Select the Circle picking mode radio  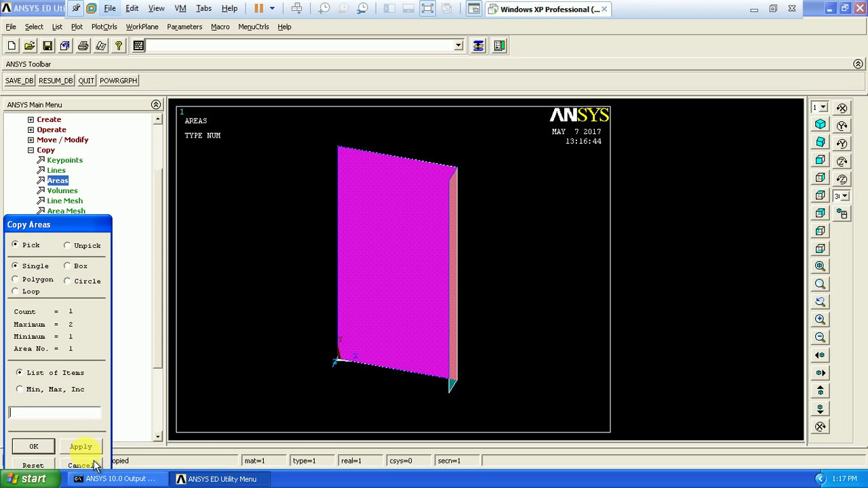point(67,281)
